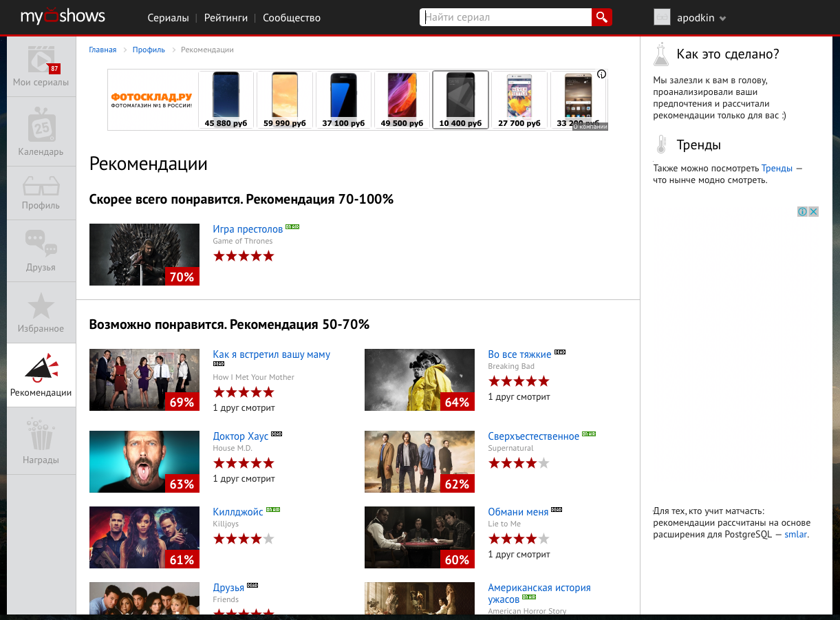Click the 49 500 руб phone ad
Screen dimensions: 840x620
coord(402,100)
